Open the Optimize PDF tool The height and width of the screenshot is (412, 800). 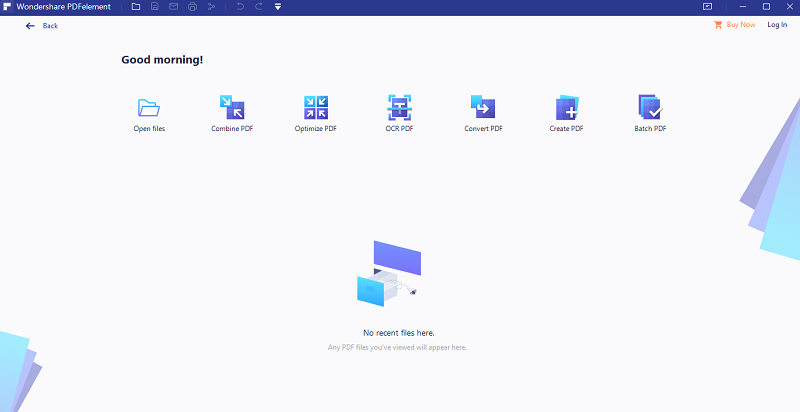316,108
